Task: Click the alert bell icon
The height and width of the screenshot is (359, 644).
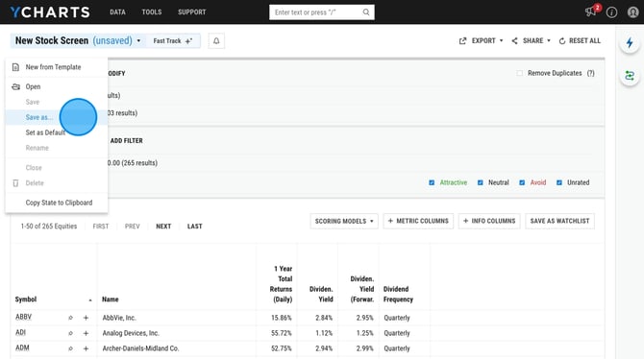Action: tap(216, 41)
